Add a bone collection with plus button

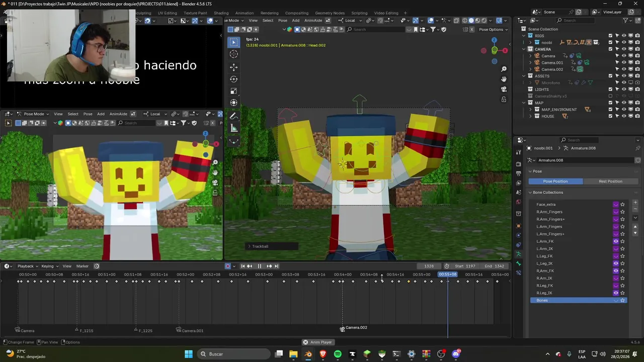(635, 203)
